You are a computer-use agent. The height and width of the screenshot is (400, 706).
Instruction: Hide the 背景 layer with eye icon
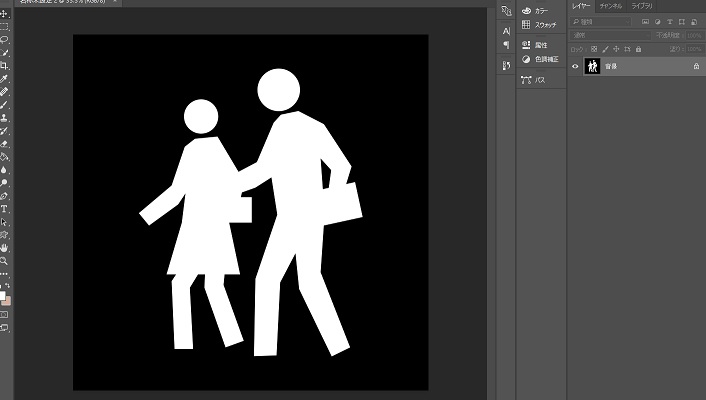pos(575,66)
